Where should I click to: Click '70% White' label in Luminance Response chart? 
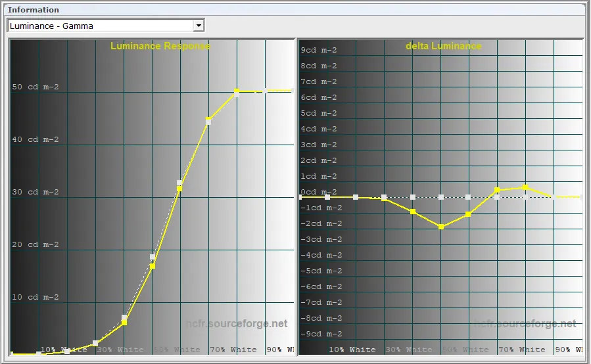click(233, 350)
